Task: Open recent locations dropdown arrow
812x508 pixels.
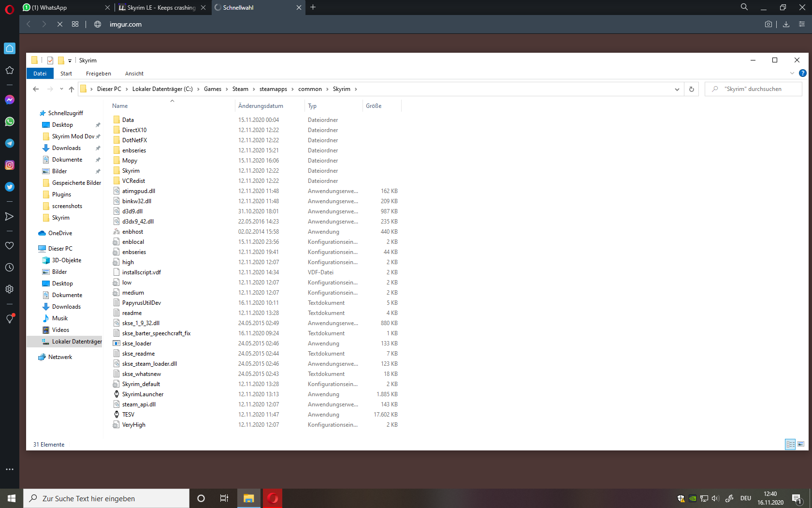Action: point(61,89)
